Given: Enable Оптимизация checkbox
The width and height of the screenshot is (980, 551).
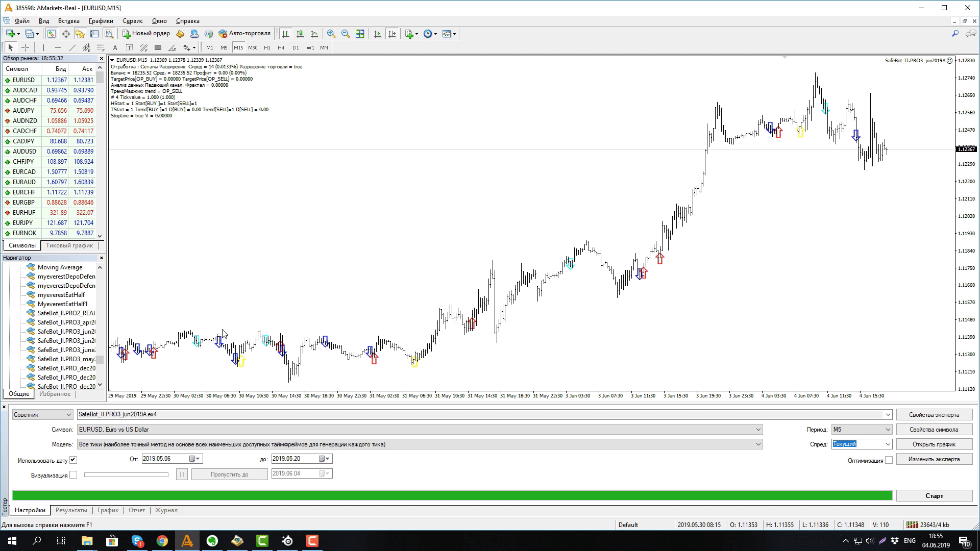Looking at the screenshot, I should [889, 460].
